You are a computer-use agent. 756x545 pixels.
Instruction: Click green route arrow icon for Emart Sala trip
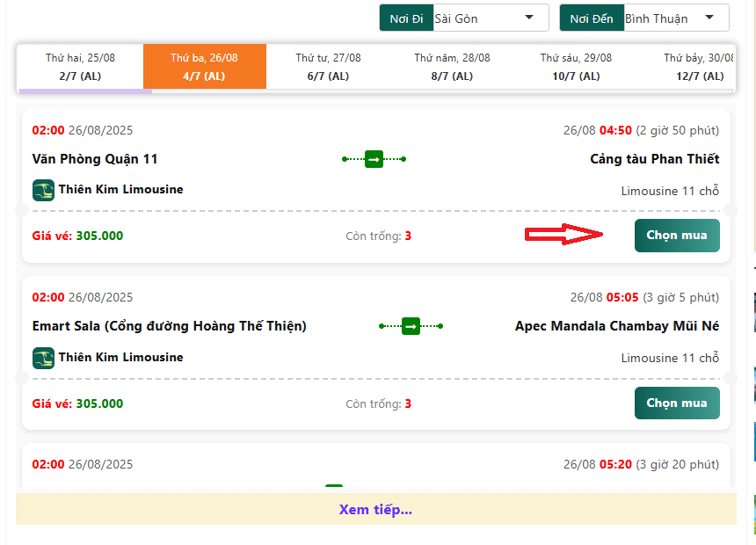(411, 326)
